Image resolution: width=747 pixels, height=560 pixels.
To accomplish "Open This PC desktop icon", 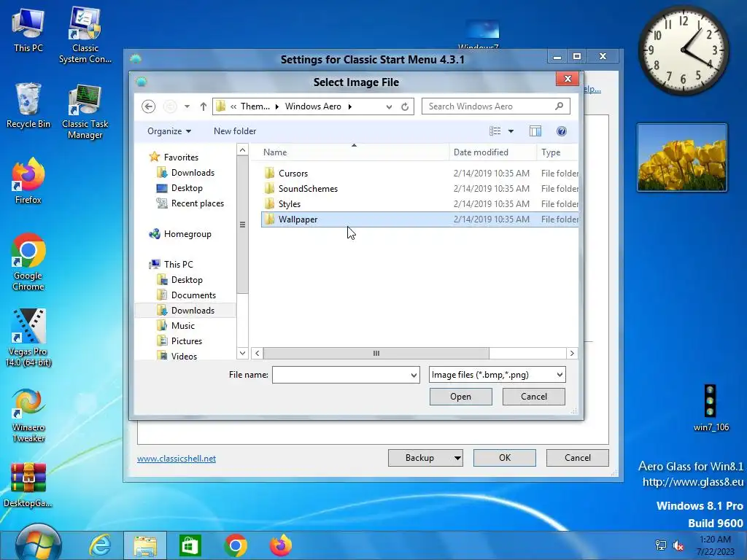I will point(28,29).
